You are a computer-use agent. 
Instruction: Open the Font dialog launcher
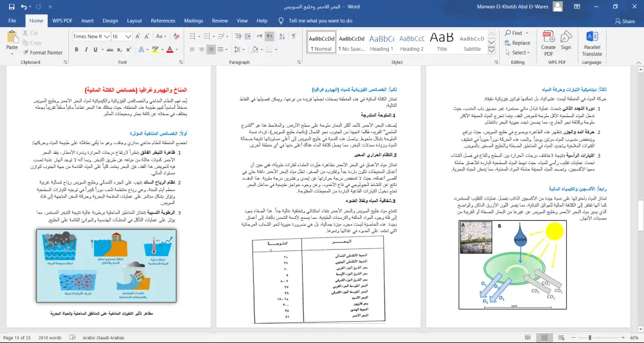pyautogui.click(x=181, y=62)
